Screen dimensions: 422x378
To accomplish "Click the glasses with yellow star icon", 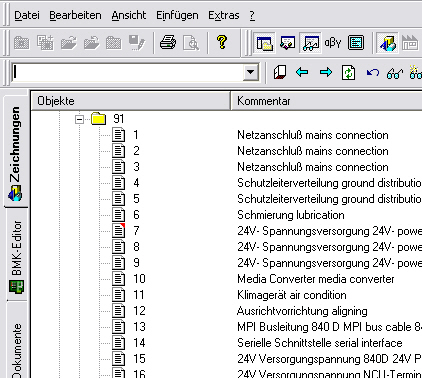I will (x=416, y=72).
